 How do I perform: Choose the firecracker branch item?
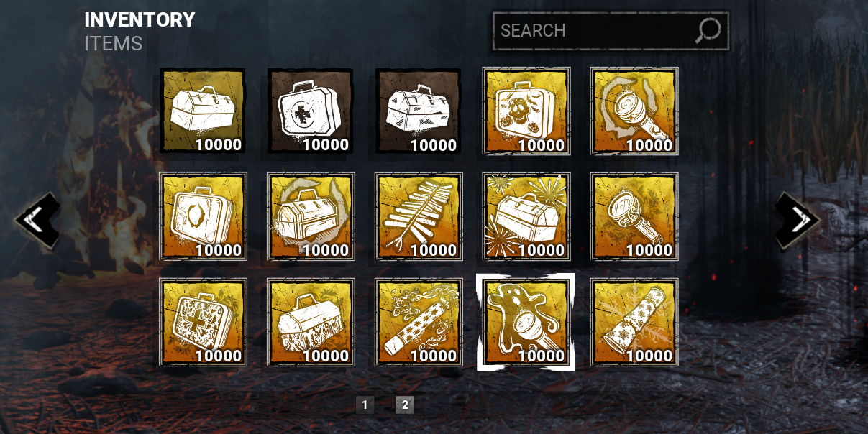(418, 216)
